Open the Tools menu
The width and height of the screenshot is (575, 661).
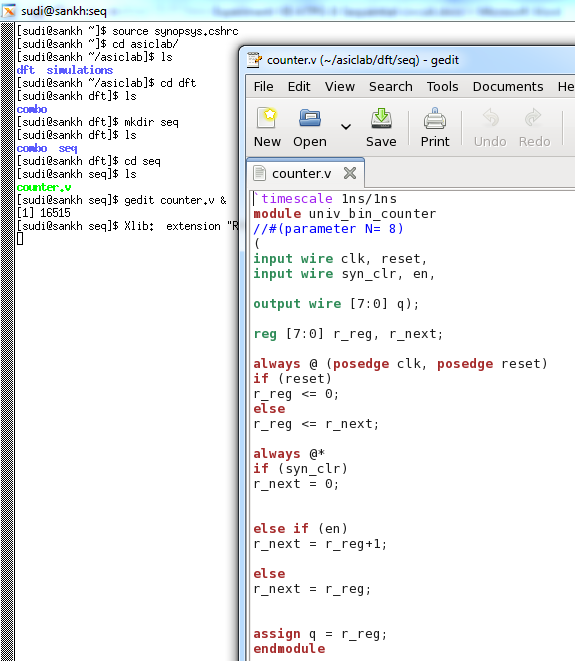442,86
